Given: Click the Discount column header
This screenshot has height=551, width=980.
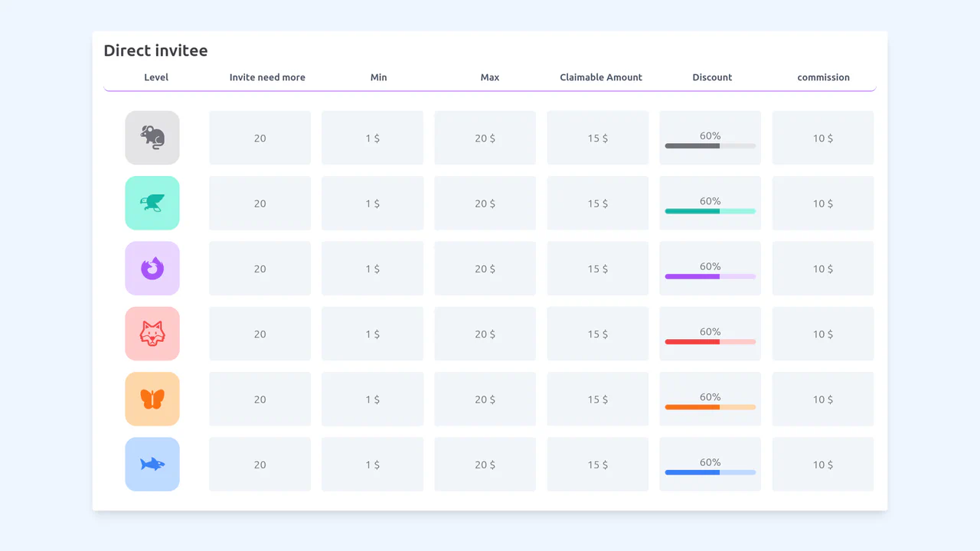Looking at the screenshot, I should (712, 77).
